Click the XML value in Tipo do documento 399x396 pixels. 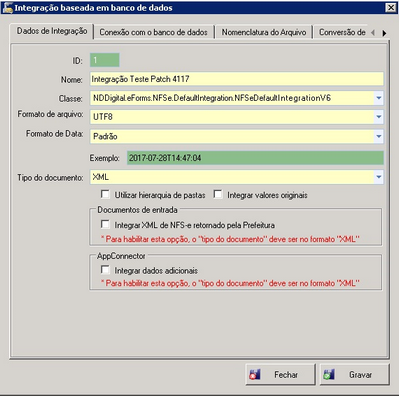coord(101,177)
